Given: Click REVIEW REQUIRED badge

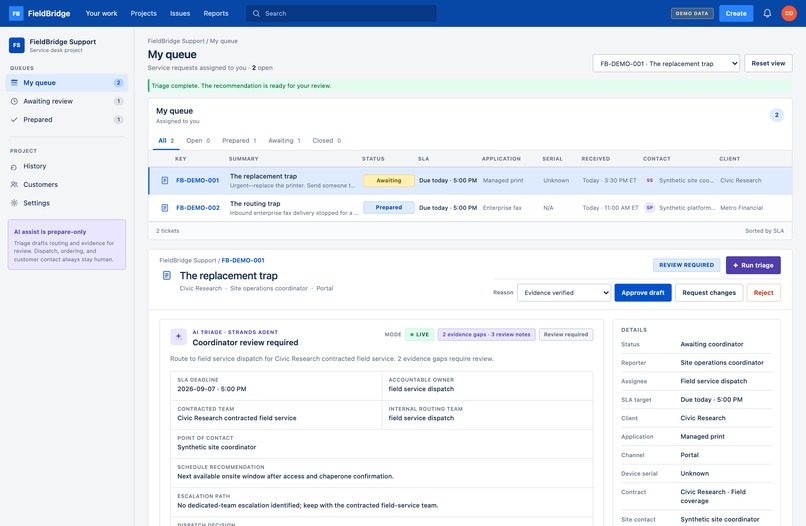Looking at the screenshot, I should click(x=686, y=265).
